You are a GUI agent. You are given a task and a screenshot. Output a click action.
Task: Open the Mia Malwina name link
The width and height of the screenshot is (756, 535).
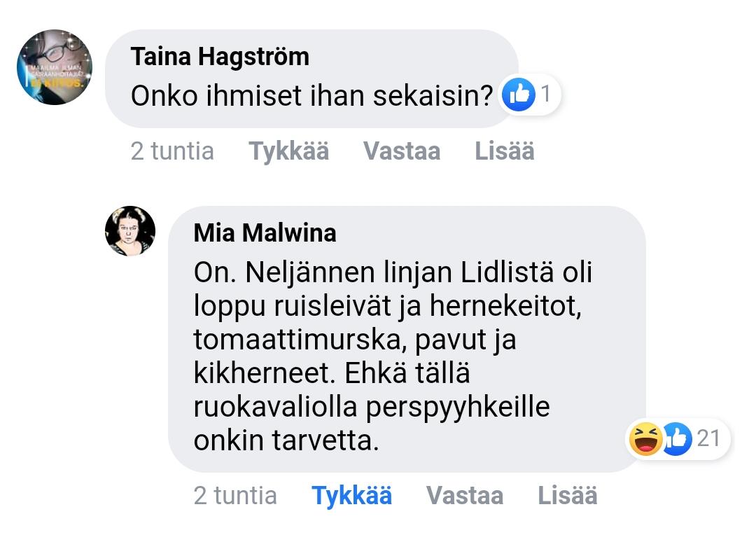(265, 232)
